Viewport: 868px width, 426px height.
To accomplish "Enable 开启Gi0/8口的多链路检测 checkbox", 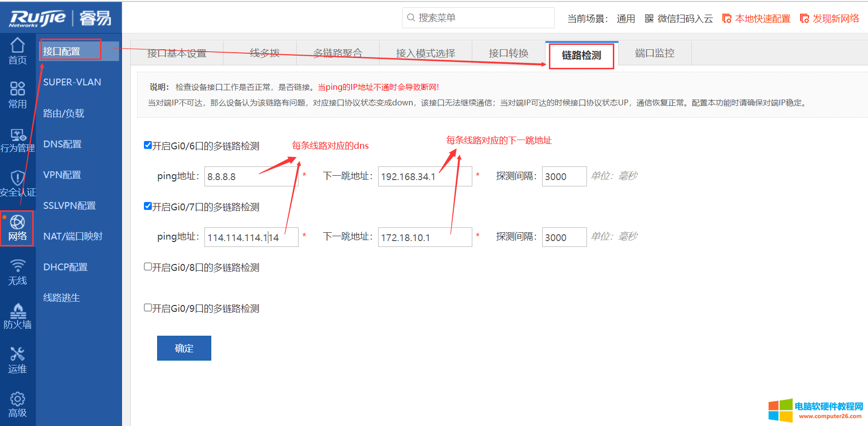I will point(147,266).
